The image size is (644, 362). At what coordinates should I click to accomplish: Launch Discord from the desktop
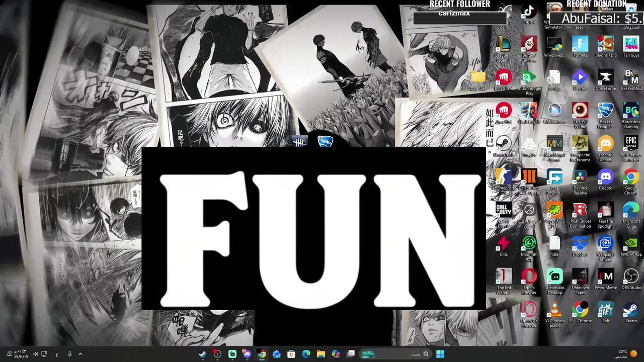(606, 179)
